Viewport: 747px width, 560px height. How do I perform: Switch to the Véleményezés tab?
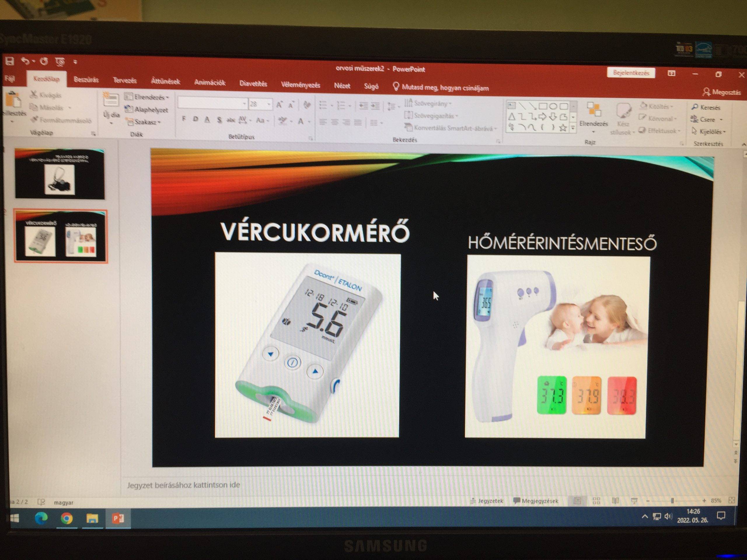tap(301, 85)
